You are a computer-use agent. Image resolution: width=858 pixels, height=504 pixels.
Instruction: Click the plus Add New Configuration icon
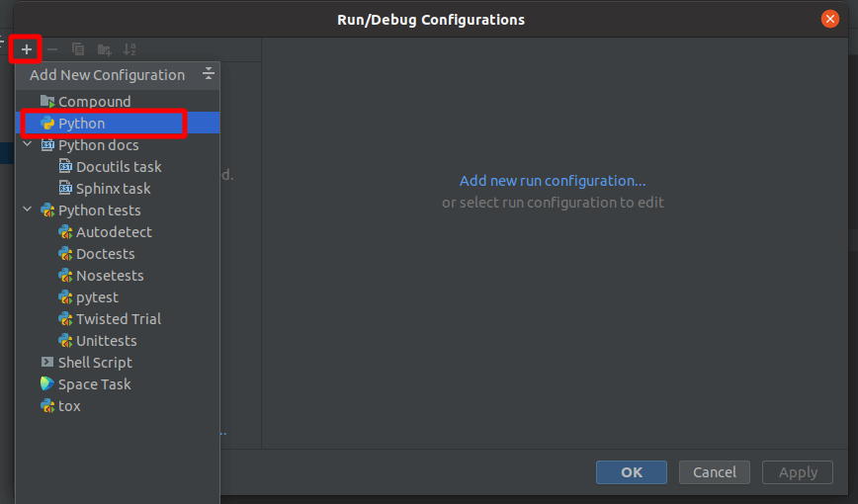(26, 49)
